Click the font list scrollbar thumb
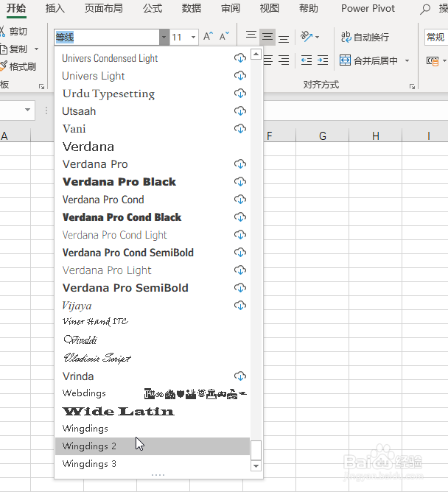The height and width of the screenshot is (492, 448). click(x=256, y=450)
